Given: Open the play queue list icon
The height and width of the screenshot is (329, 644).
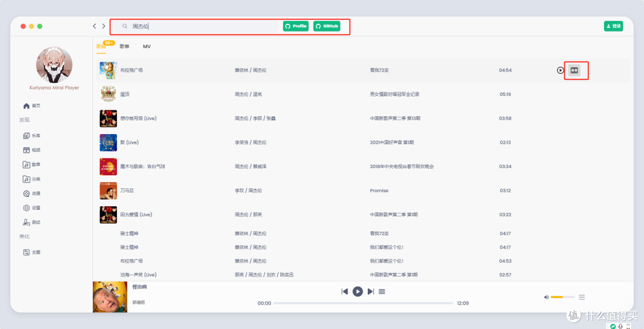Looking at the screenshot, I should [382, 291].
